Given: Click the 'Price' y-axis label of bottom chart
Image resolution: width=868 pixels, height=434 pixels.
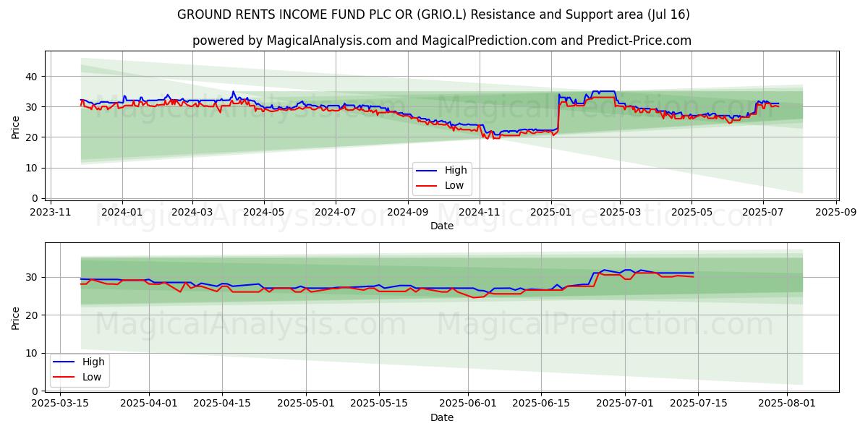Looking at the screenshot, I should [16, 318].
